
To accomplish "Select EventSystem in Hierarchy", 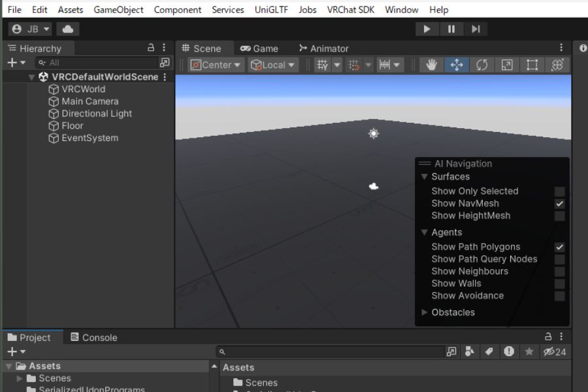I will point(90,138).
